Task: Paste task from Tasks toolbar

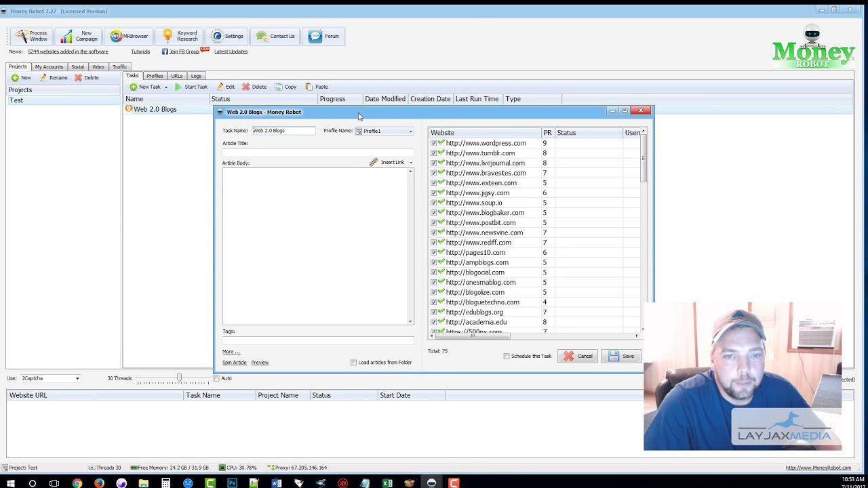Action: click(316, 87)
